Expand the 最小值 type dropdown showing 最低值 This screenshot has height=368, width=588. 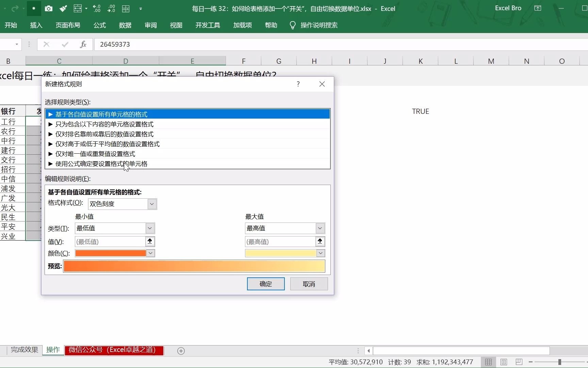tap(150, 228)
